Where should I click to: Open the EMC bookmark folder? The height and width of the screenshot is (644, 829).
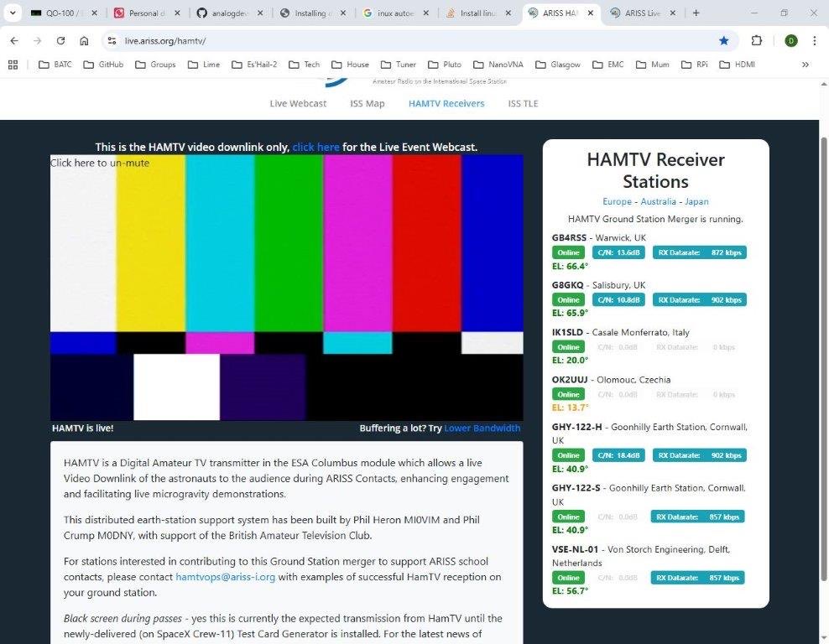point(608,65)
